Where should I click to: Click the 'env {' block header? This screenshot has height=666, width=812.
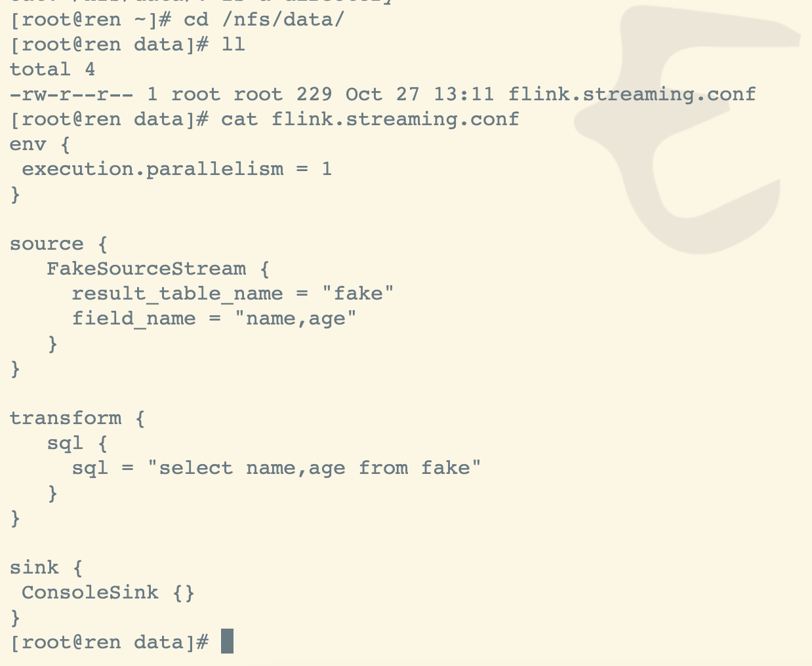(x=40, y=144)
